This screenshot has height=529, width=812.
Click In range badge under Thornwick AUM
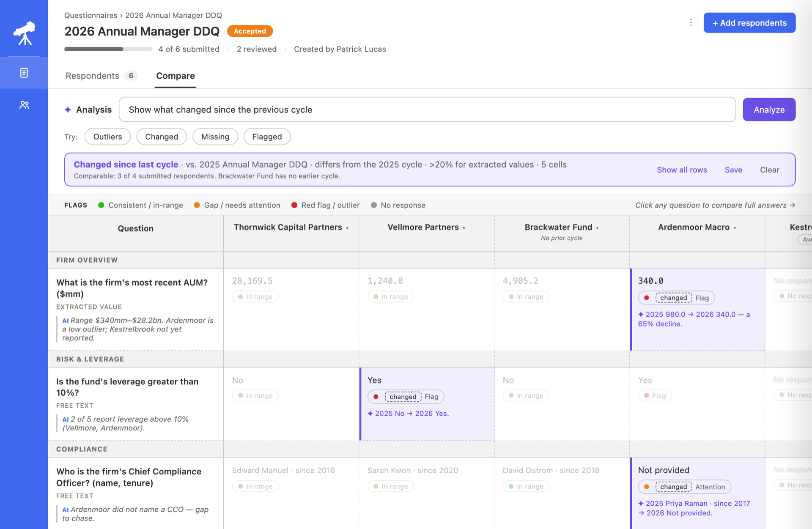pyautogui.click(x=255, y=296)
